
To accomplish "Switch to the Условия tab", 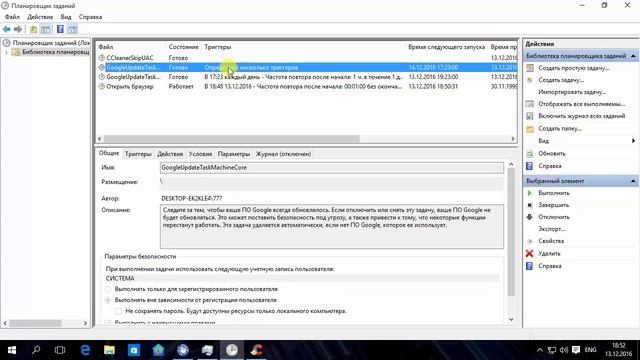I will coord(200,154).
